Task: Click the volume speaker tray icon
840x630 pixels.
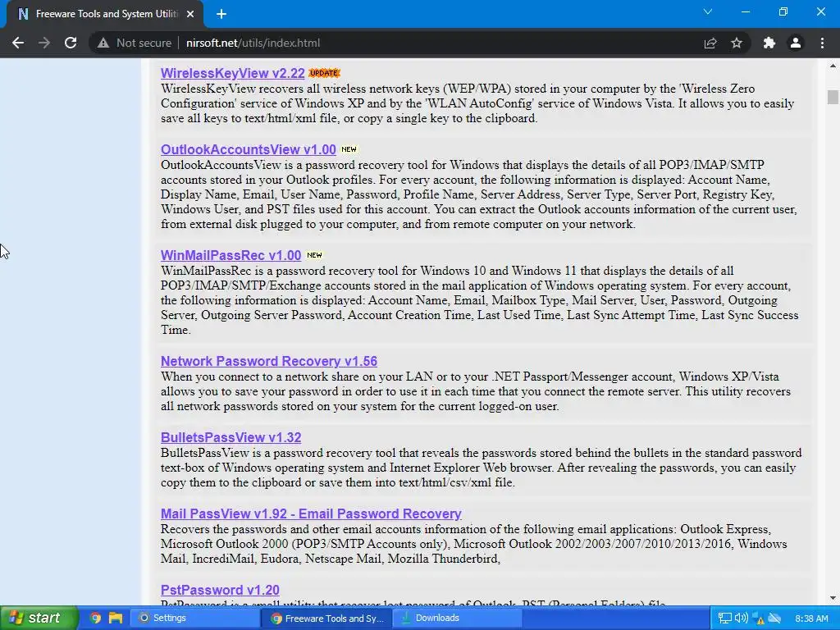Action: pyautogui.click(x=742, y=619)
